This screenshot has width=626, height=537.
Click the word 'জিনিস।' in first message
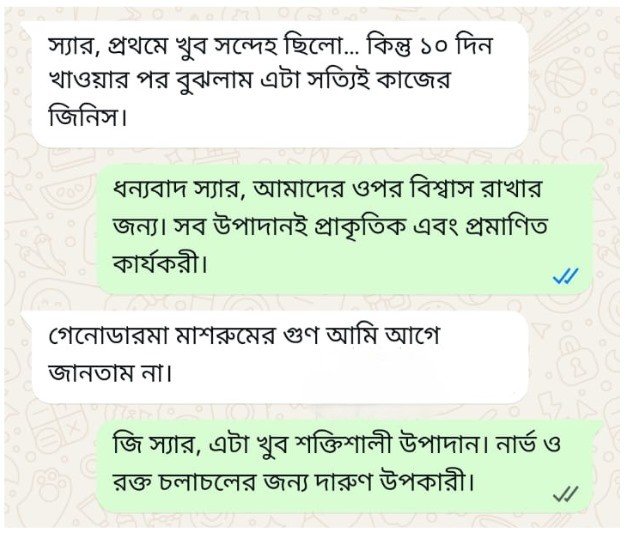click(87, 117)
